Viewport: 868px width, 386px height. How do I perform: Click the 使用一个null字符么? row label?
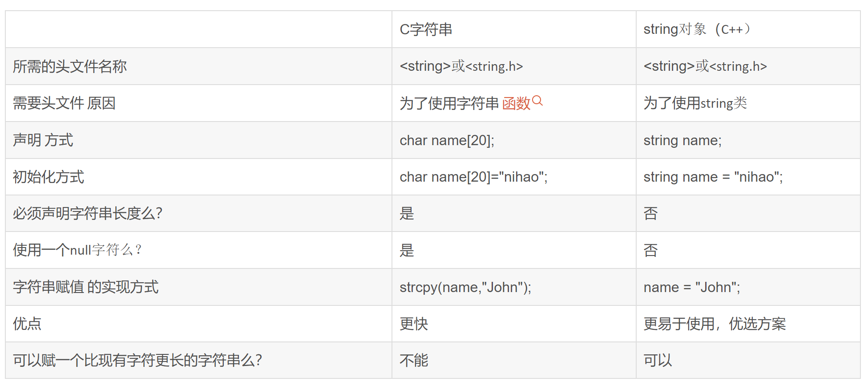tap(77, 250)
